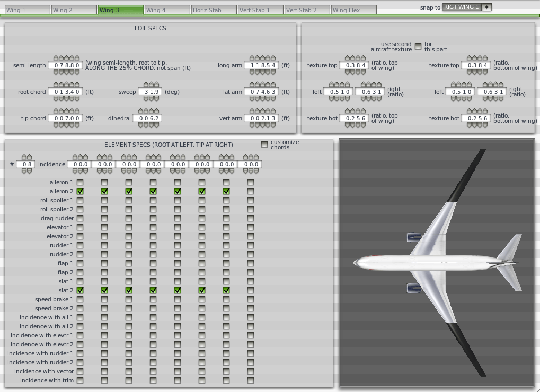
Task: Uncheck slat 2 for the first element
Action: coord(80,290)
